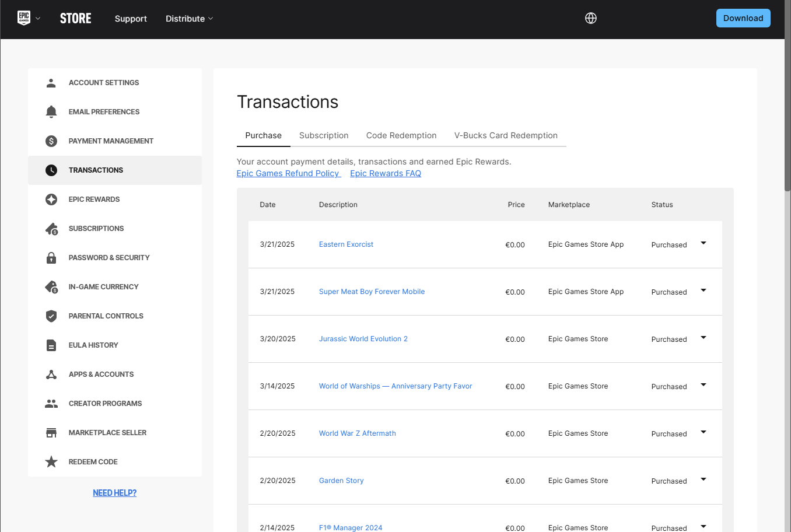Open Subscriptions label in sidebar
Screen dimensions: 791x532
(x=96, y=229)
